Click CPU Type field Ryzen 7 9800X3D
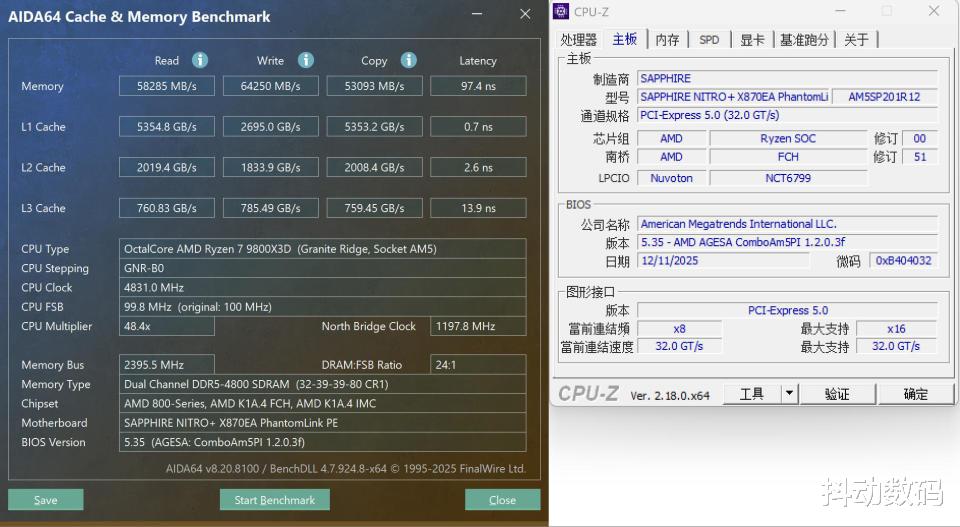The height and width of the screenshot is (527, 960). [x=323, y=249]
